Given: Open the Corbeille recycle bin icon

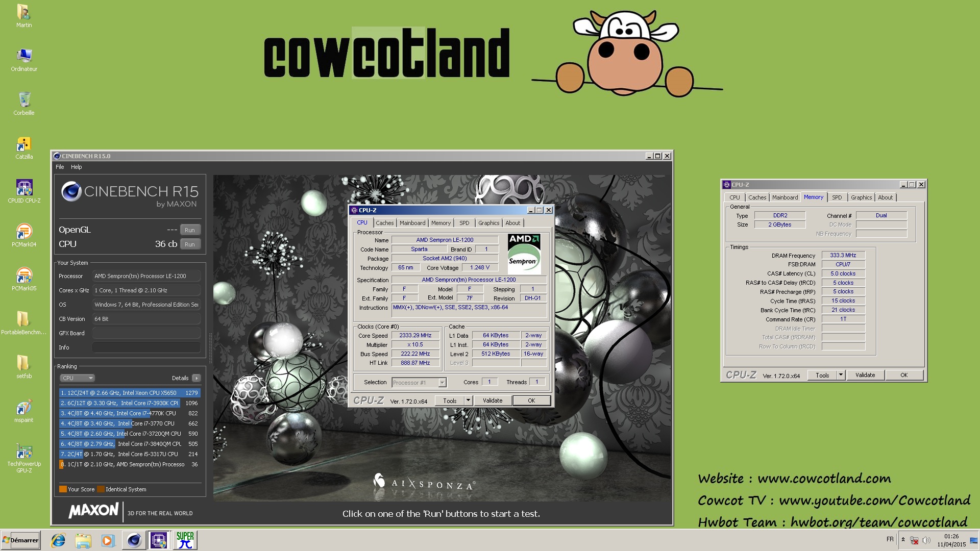Looking at the screenshot, I should pos(23,104).
